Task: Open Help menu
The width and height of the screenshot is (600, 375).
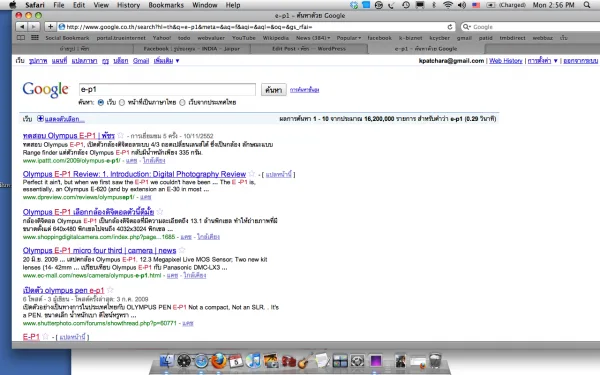Action: (x=233, y=5)
